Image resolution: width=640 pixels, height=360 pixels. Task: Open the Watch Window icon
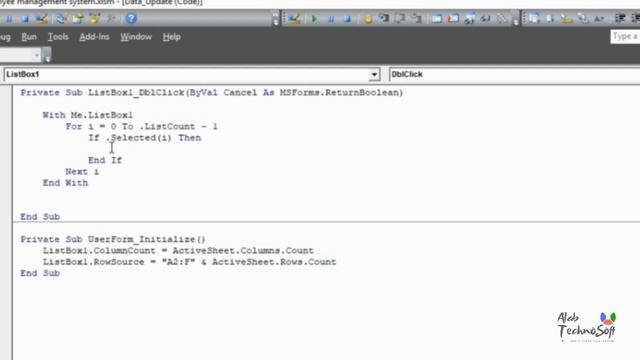tap(469, 18)
